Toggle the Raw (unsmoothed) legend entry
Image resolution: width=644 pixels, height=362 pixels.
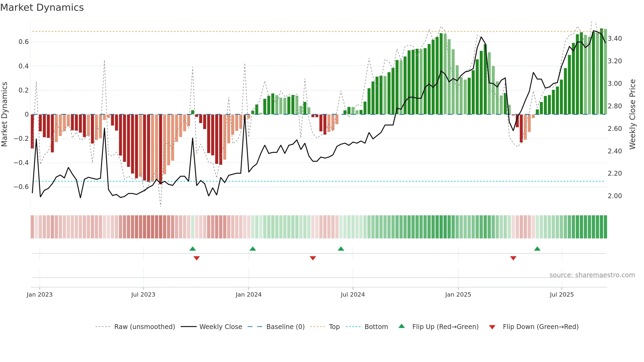click(135, 327)
